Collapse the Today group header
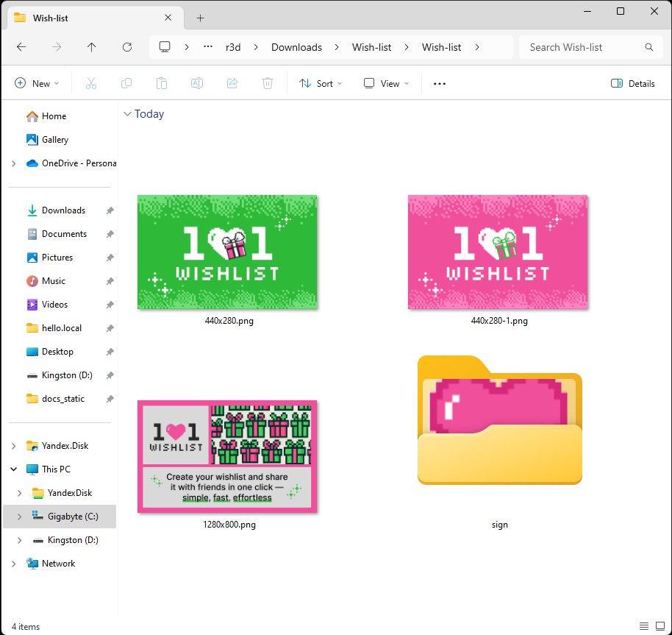This screenshot has height=635, width=672. [128, 114]
